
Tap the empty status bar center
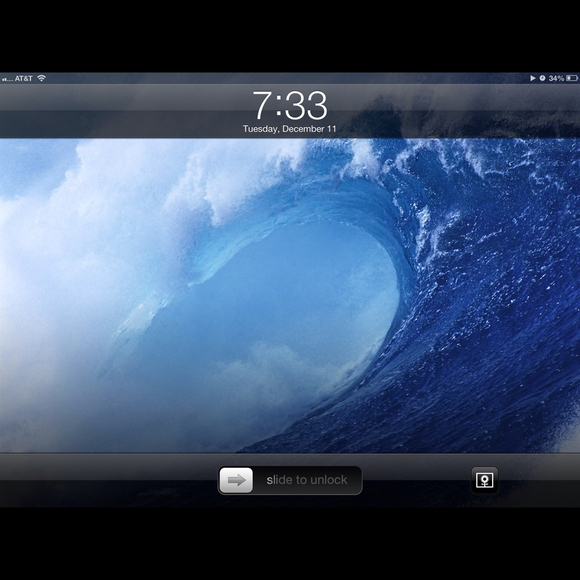coord(290,78)
